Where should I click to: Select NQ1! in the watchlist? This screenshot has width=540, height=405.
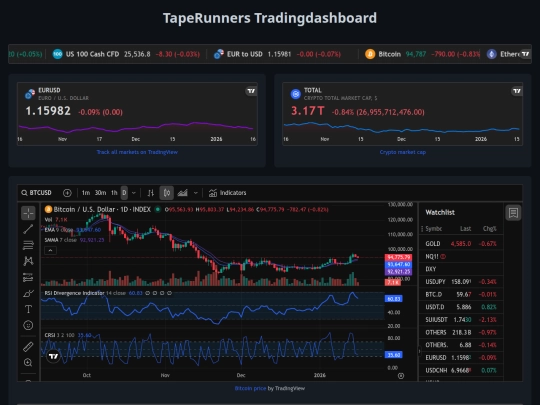461,256
